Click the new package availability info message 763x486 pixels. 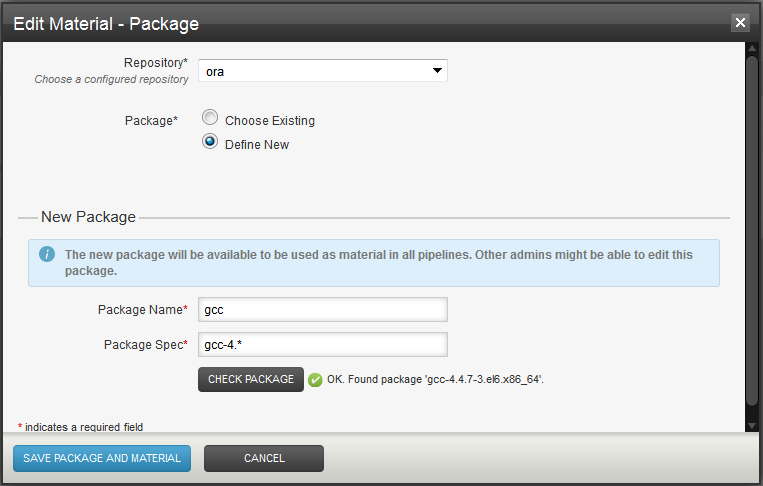tap(378, 263)
